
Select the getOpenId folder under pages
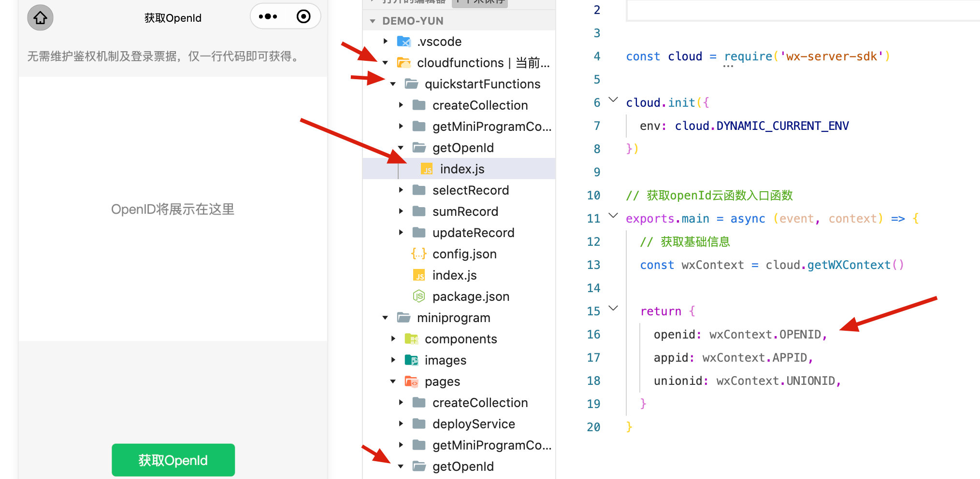point(463,466)
